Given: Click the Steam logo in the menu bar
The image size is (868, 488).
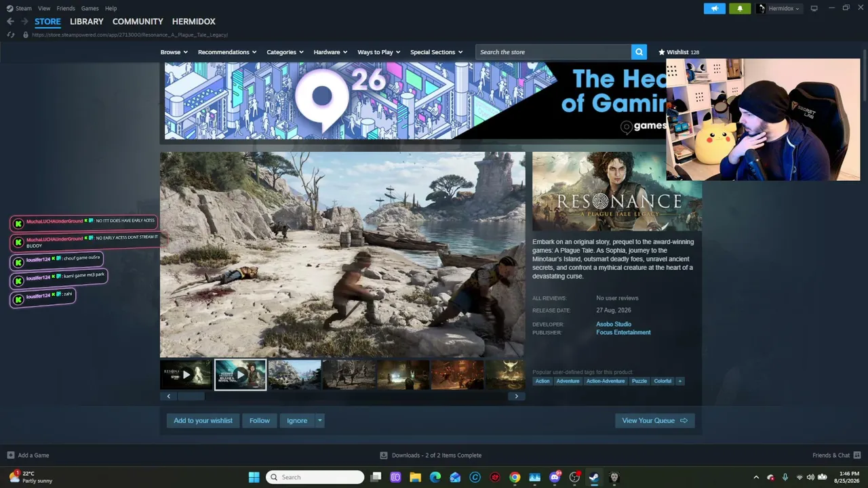Looking at the screenshot, I should (x=9, y=8).
